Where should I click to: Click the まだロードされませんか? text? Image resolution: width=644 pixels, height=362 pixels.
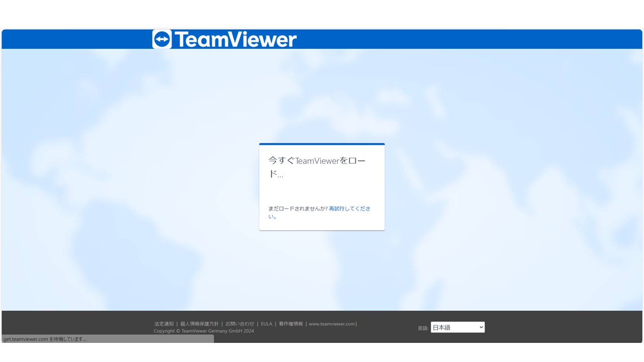tap(298, 209)
